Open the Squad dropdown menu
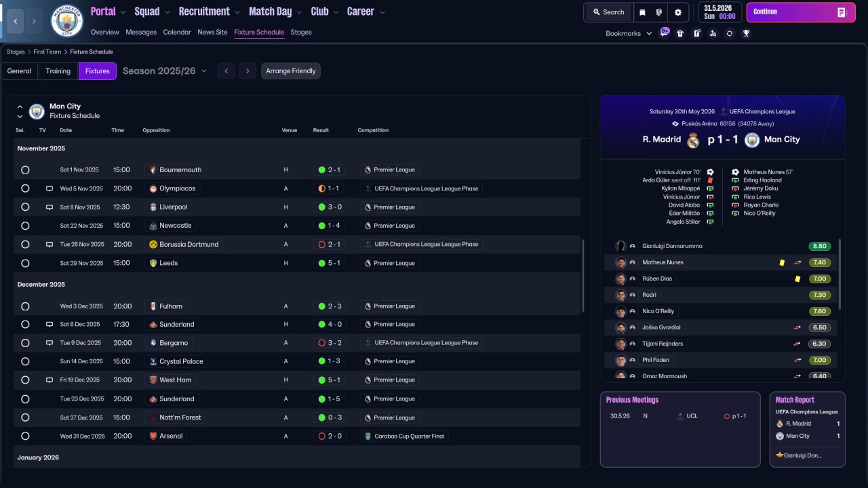Screen dimensions: 868x488 pyautogui.click(x=153, y=12)
